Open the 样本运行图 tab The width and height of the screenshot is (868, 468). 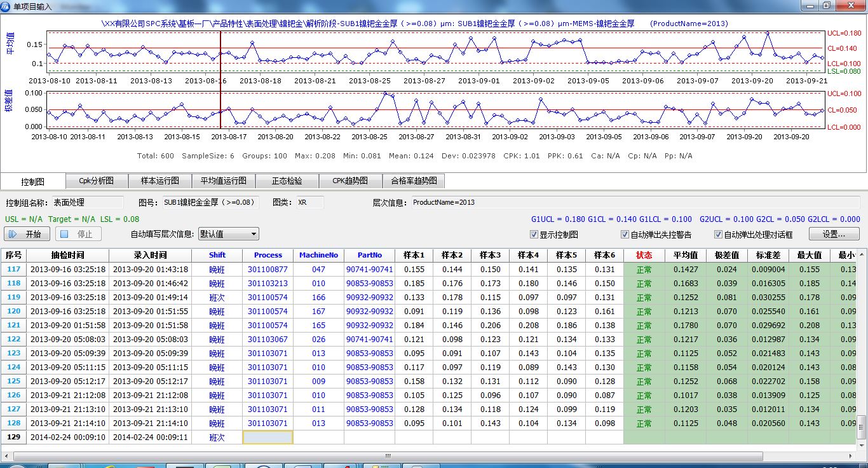160,181
